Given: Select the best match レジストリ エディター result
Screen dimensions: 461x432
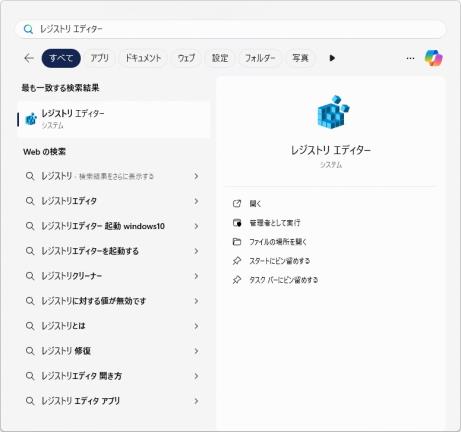Looking at the screenshot, I should tap(113, 119).
